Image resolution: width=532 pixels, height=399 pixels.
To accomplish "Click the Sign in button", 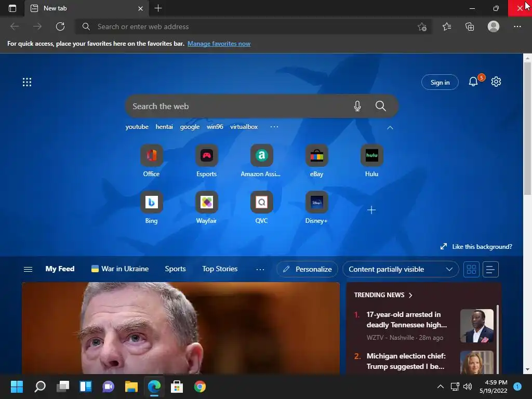I will 440,82.
